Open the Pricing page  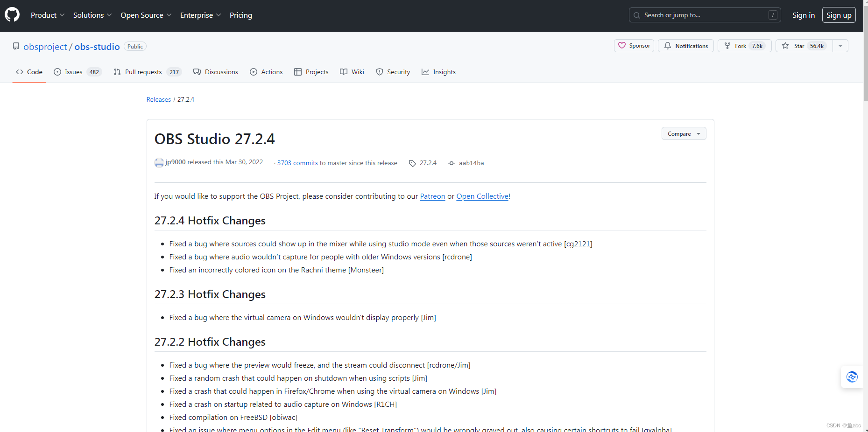pyautogui.click(x=241, y=15)
